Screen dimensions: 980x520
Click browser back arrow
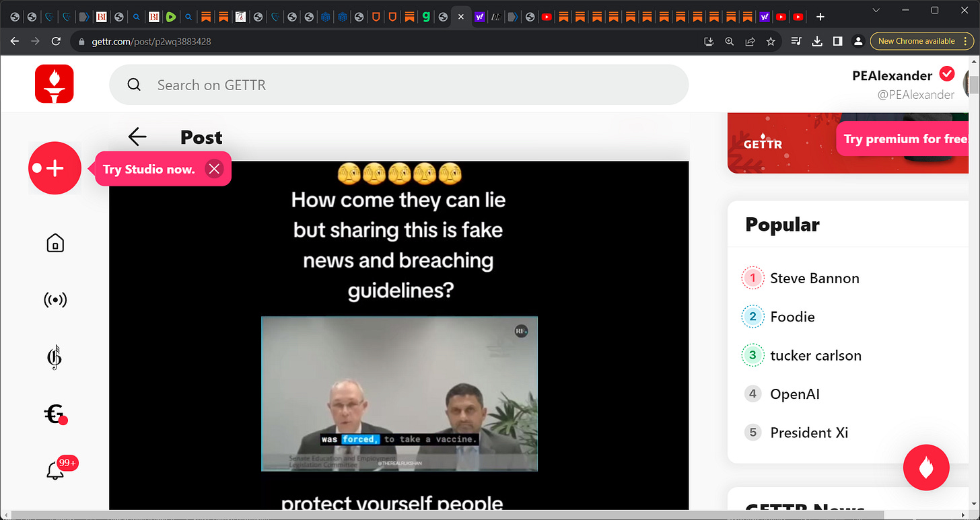pos(15,41)
